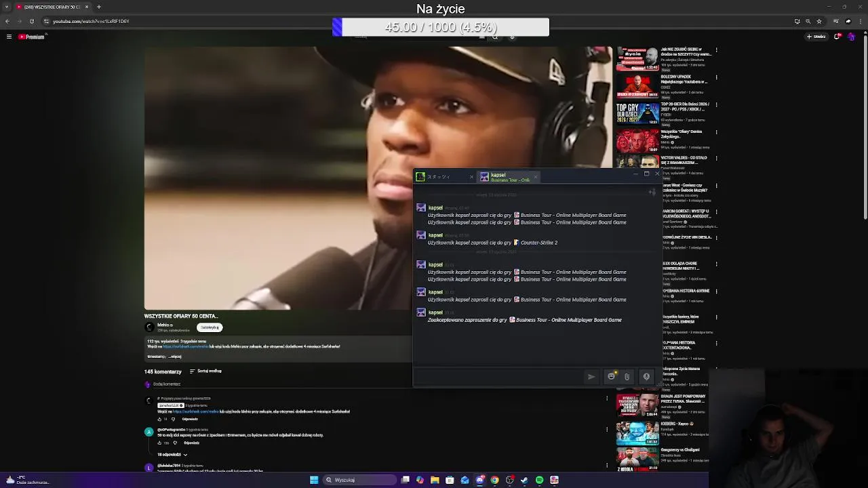Image resolution: width=868 pixels, height=488 pixels.
Task: Open the YouTube hamburger guide menu
Action: click(9, 37)
